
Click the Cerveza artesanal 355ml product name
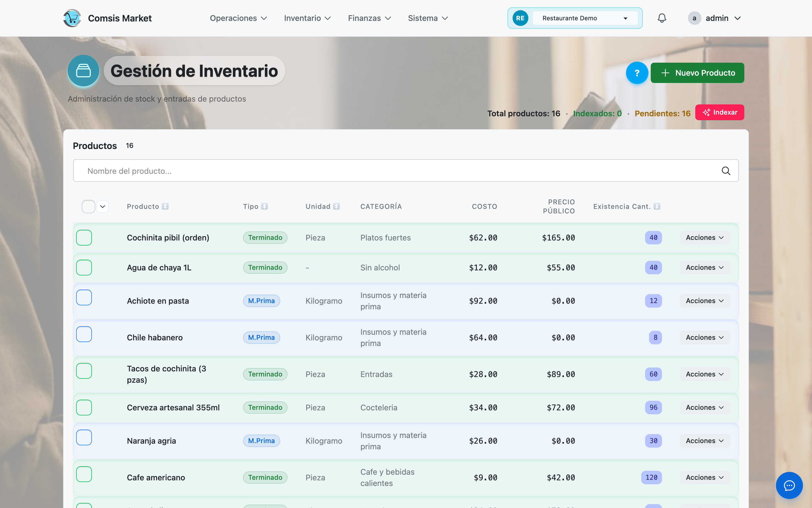pyautogui.click(x=173, y=407)
